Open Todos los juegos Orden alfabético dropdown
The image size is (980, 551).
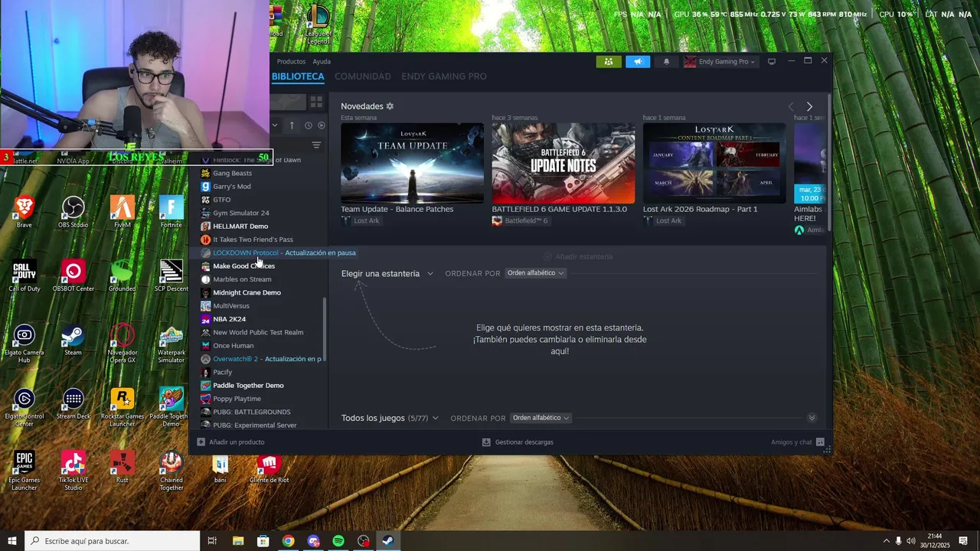coord(541,418)
